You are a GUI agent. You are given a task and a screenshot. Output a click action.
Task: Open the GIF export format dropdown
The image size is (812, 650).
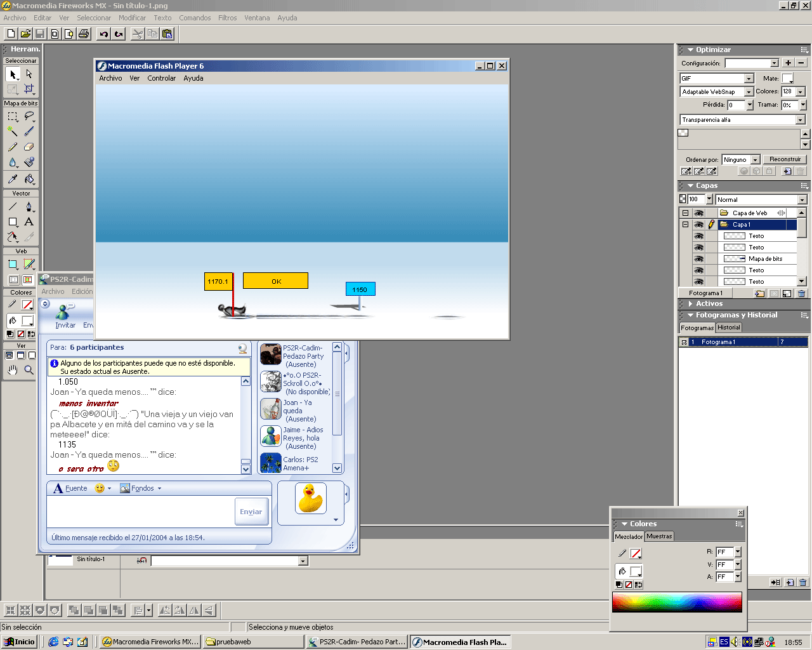coord(749,79)
